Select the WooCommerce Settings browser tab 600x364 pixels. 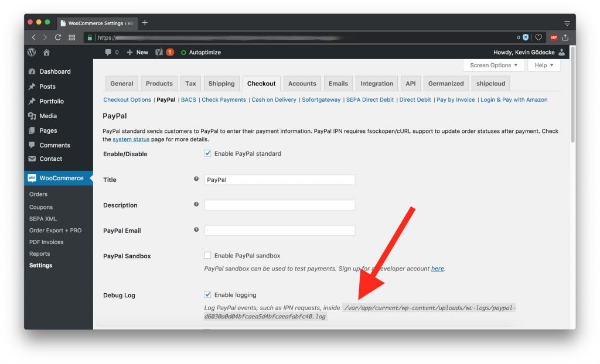[98, 23]
